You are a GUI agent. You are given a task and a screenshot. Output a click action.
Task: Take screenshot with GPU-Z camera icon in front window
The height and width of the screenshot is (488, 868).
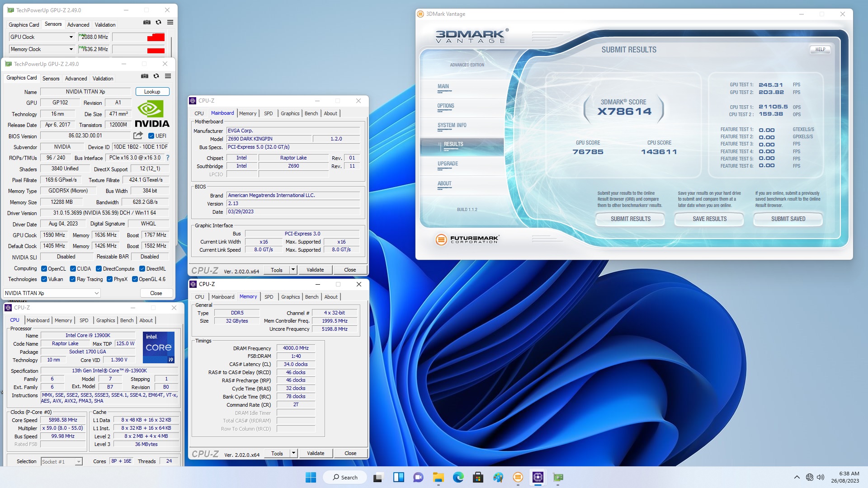[x=145, y=76]
